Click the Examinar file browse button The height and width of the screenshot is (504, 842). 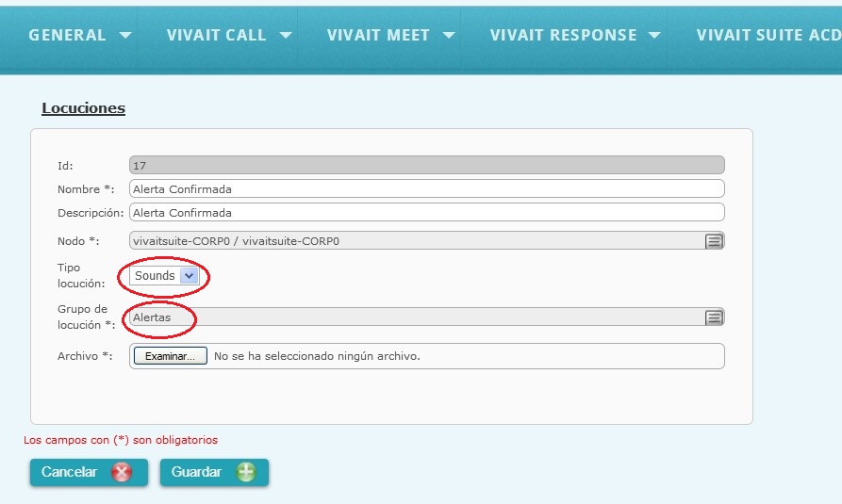[x=171, y=356]
